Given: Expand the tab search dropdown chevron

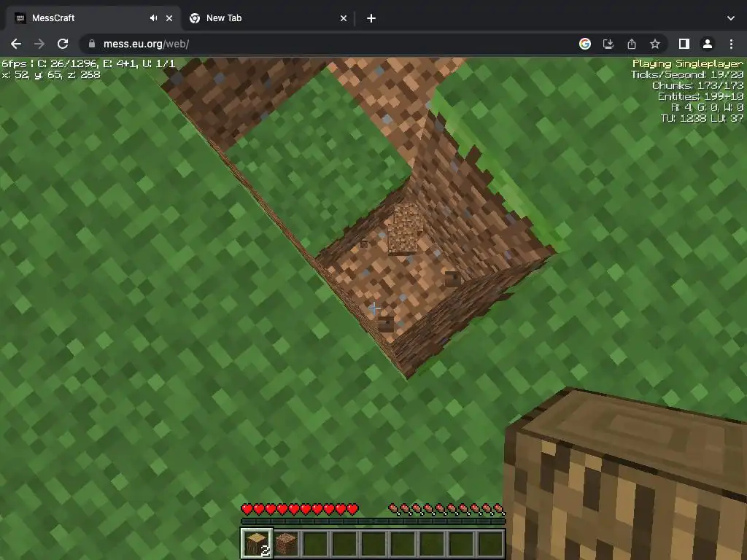Looking at the screenshot, I should (x=731, y=18).
